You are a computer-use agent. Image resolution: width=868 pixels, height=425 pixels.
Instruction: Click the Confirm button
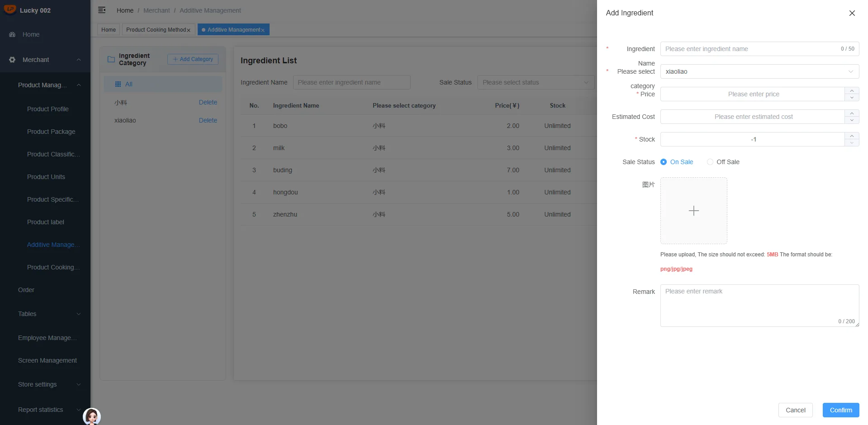pyautogui.click(x=841, y=410)
